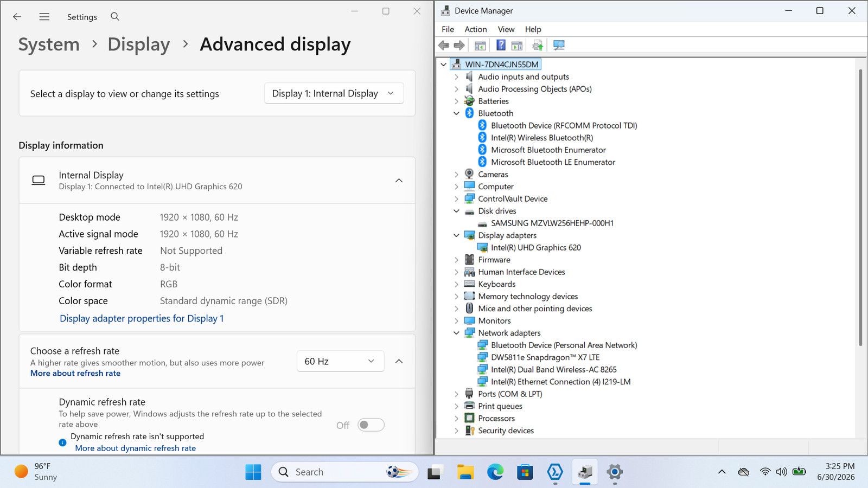The image size is (868, 488).
Task: Expand the Monitors tree node
Action: [x=456, y=321]
